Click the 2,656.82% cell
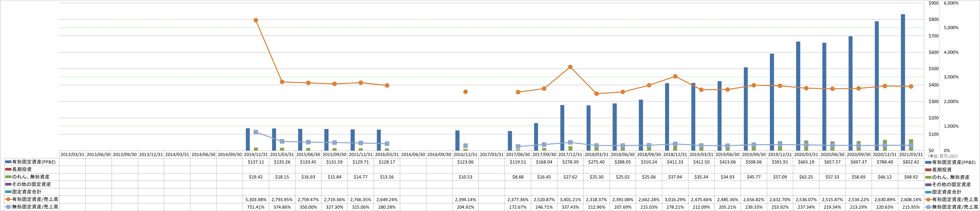980x211 pixels. pyautogui.click(x=754, y=199)
